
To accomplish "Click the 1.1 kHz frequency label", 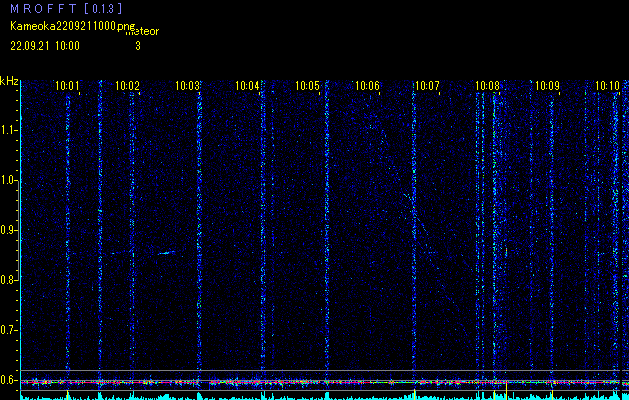I will click(x=9, y=130).
